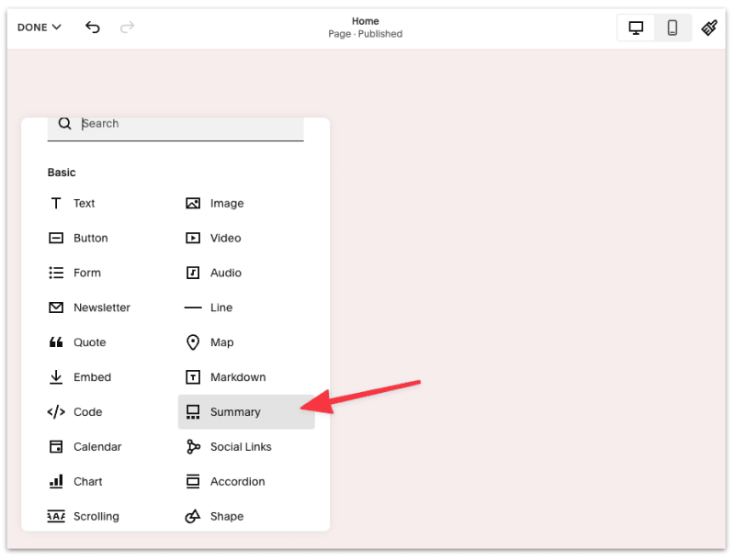Image resolution: width=735 pixels, height=560 pixels.
Task: Add a Chart block
Action: tap(88, 481)
